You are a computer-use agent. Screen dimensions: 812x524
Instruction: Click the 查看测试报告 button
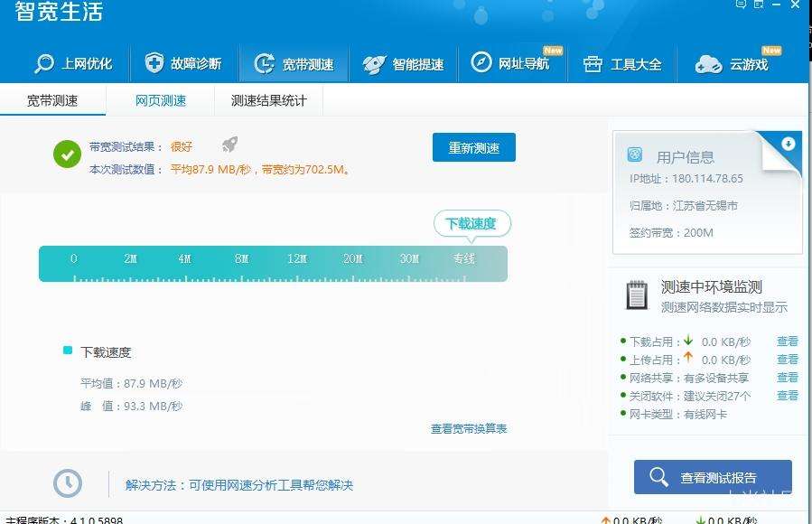pyautogui.click(x=713, y=477)
